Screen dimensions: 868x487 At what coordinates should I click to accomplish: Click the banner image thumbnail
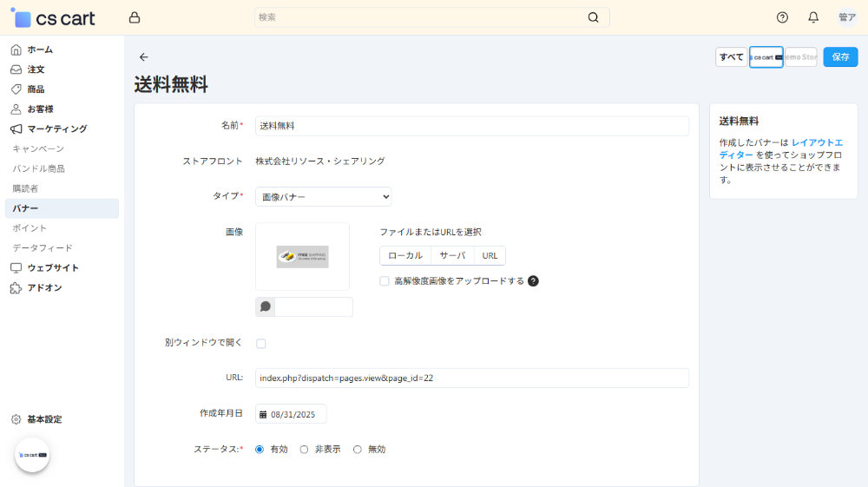click(302, 256)
